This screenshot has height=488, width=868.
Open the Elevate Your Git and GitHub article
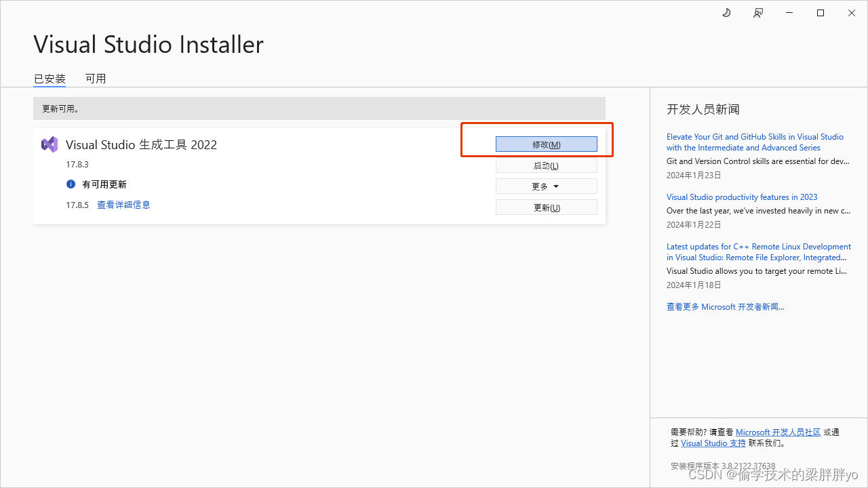coord(755,142)
